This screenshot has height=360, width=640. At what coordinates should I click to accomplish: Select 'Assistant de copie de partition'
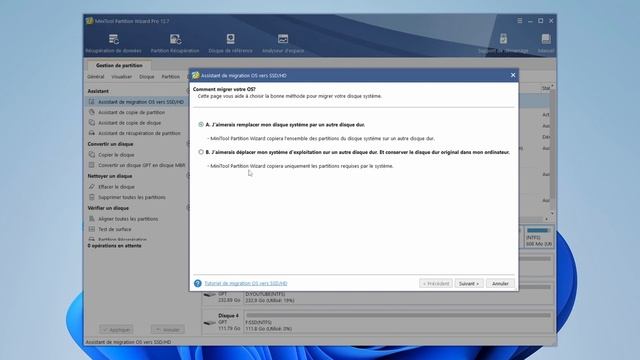tap(131, 112)
